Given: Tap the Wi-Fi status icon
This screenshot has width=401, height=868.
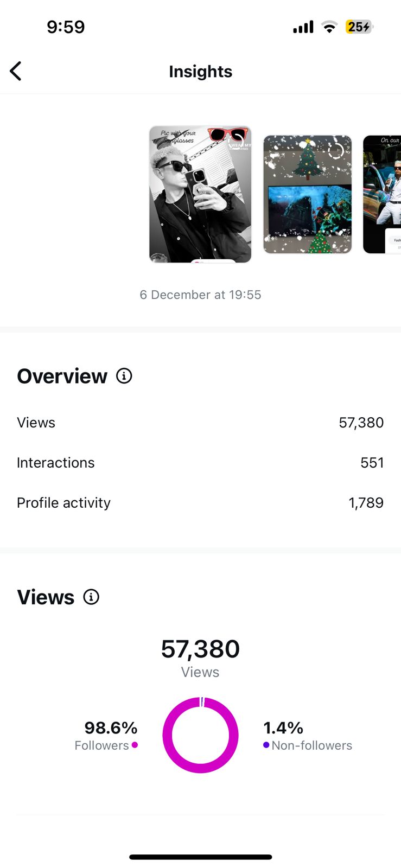Looking at the screenshot, I should pos(329,27).
